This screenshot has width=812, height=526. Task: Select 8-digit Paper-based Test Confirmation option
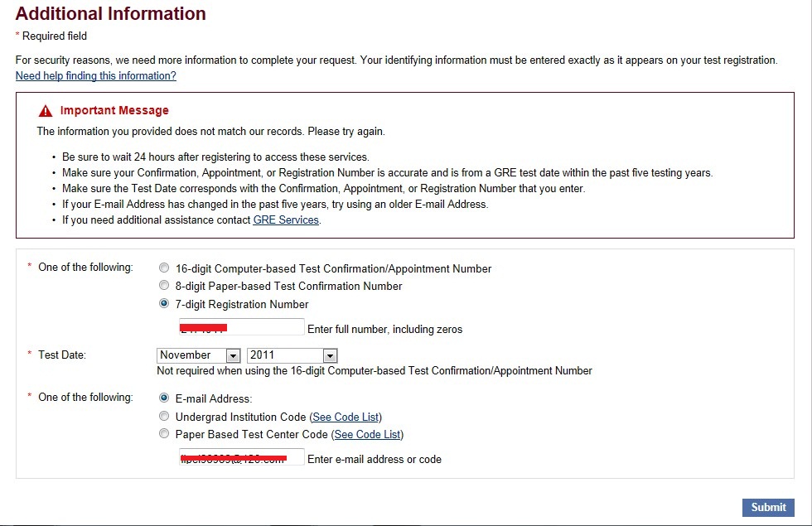(164, 286)
